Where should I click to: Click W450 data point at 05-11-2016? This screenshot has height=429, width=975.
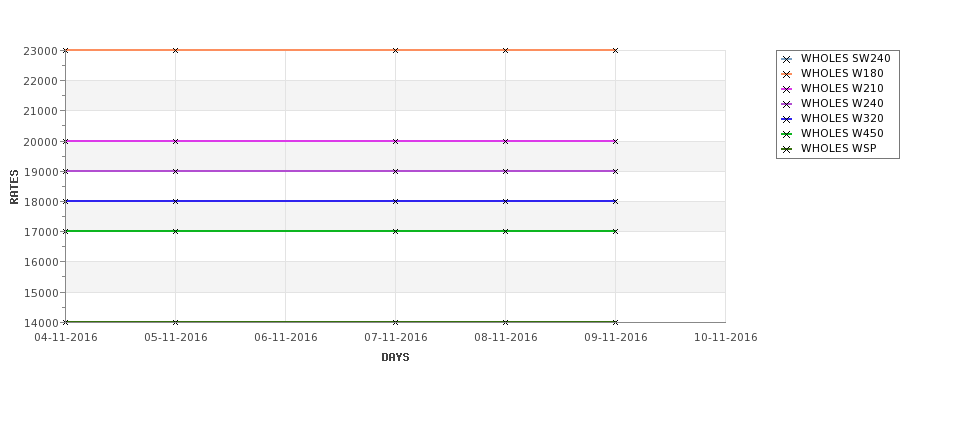[x=175, y=231]
